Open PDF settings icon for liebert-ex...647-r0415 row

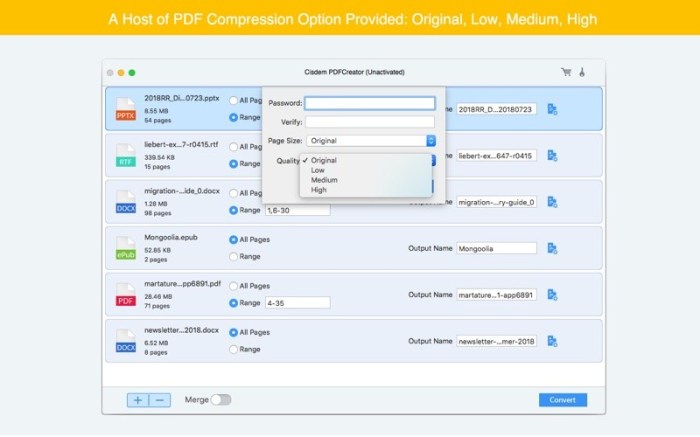click(x=552, y=156)
